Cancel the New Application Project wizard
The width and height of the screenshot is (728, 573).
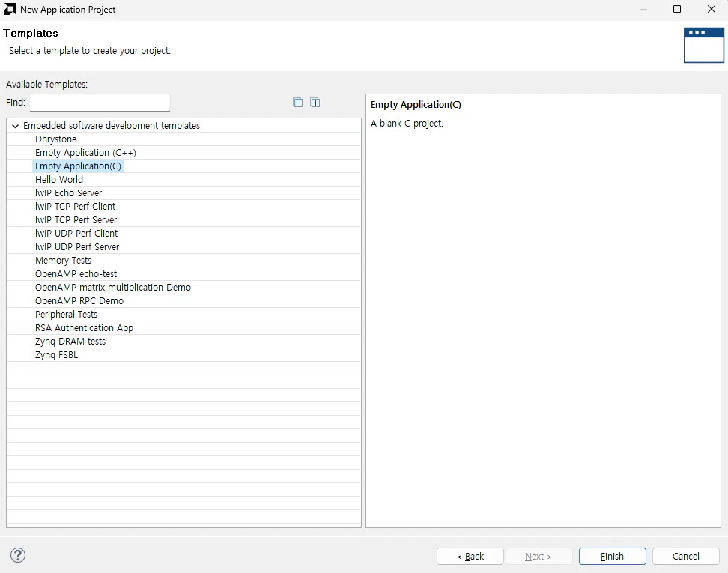685,556
